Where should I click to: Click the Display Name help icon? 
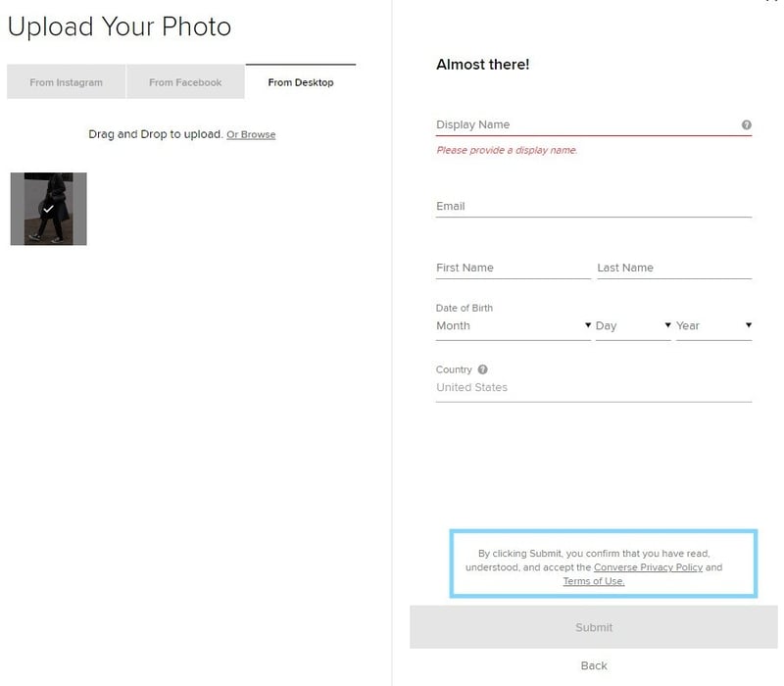[x=747, y=123]
